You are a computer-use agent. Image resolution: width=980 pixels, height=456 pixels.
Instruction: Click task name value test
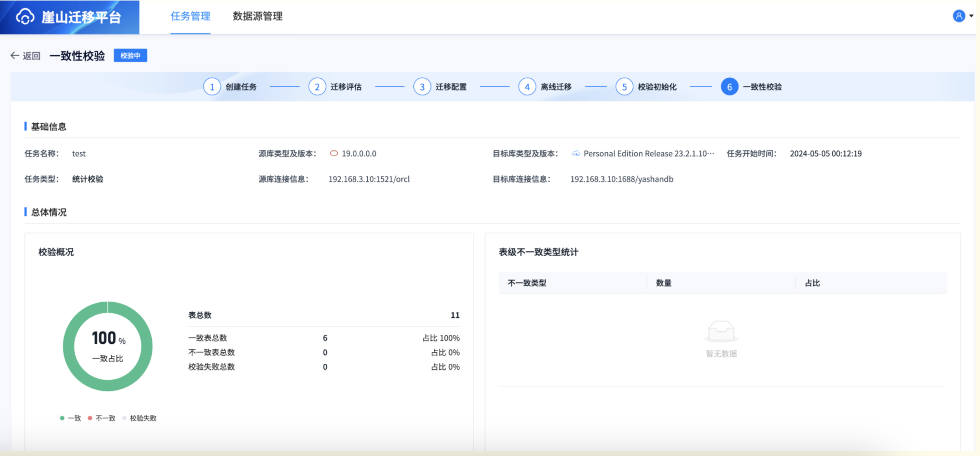click(79, 153)
